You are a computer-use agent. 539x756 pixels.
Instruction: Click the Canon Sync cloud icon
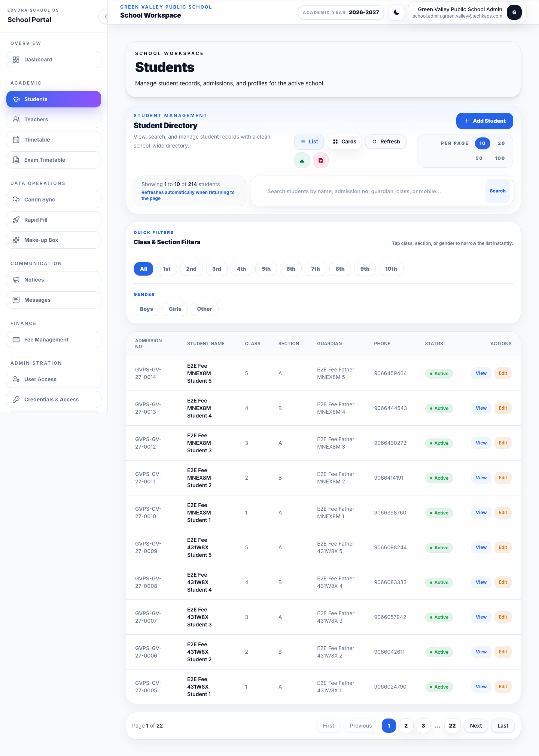(16, 200)
